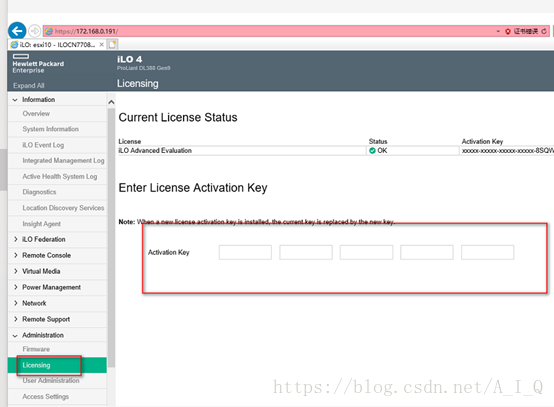Click the fifth Activation Key field
This screenshot has height=407, width=554.
point(488,252)
